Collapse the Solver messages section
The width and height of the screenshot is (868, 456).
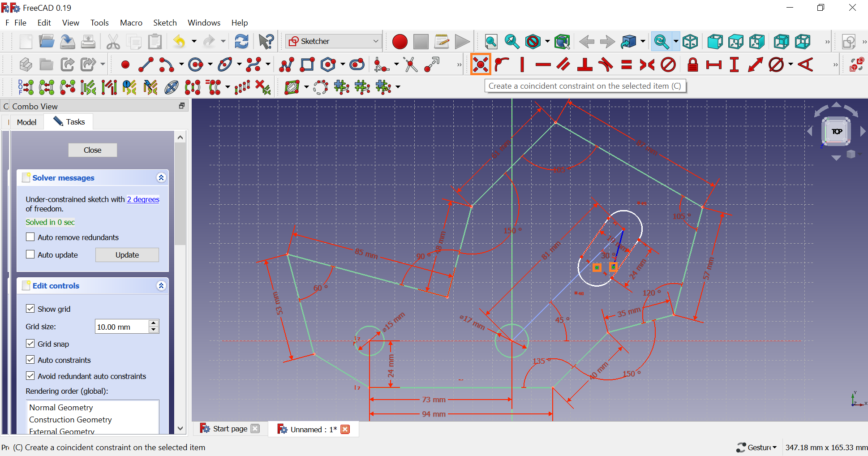(x=161, y=178)
